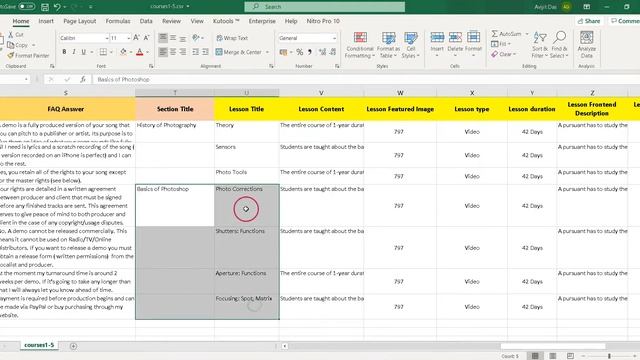Open the font size dropdown
The width and height of the screenshot is (640, 360).
(129, 38)
